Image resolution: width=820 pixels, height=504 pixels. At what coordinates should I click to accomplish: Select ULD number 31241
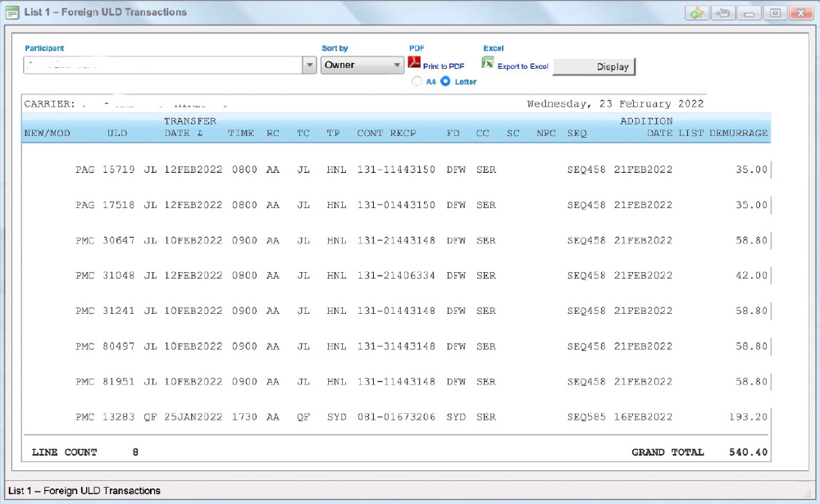[118, 311]
